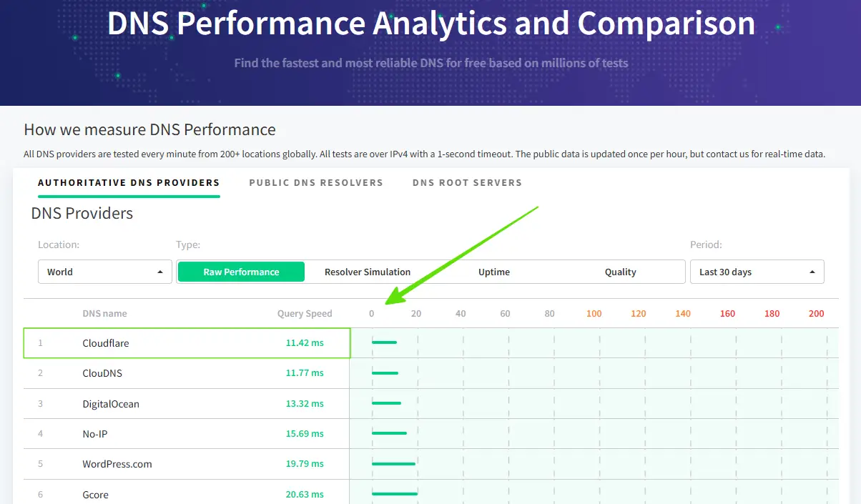Click Cloudflare's green performance bar
The image size is (861, 504).
(x=385, y=343)
